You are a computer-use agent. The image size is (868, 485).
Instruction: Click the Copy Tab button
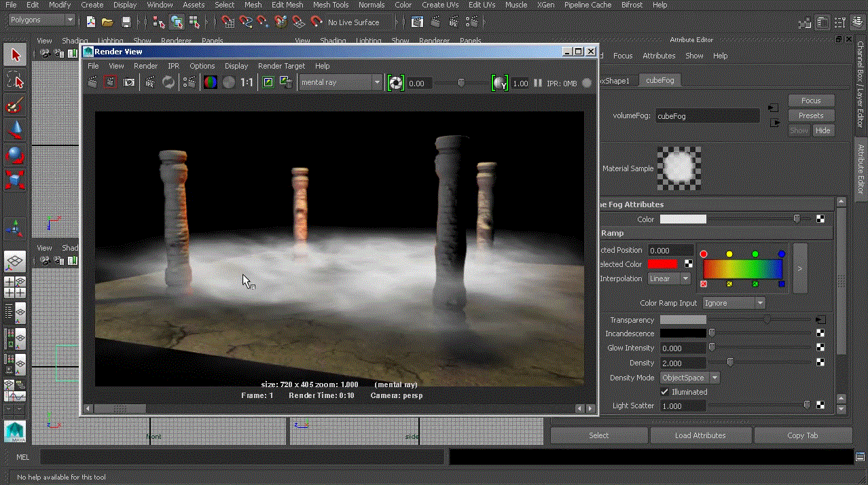803,435
